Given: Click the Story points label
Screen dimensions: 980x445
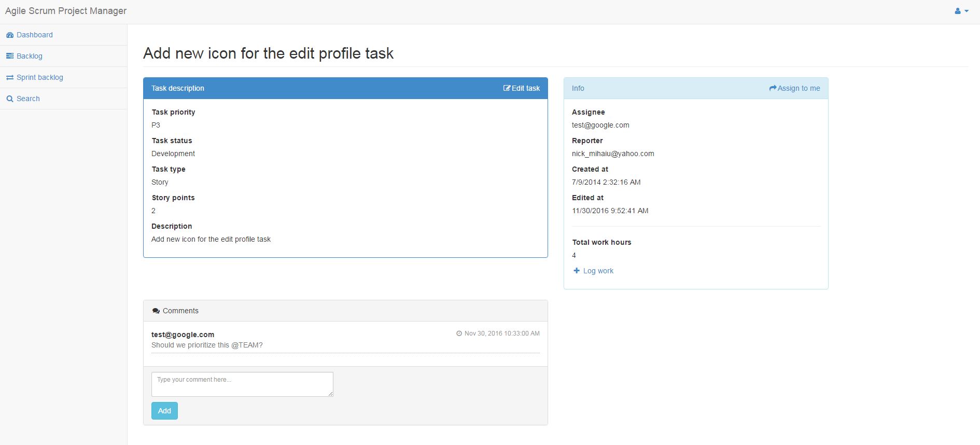Looking at the screenshot, I should tap(173, 198).
